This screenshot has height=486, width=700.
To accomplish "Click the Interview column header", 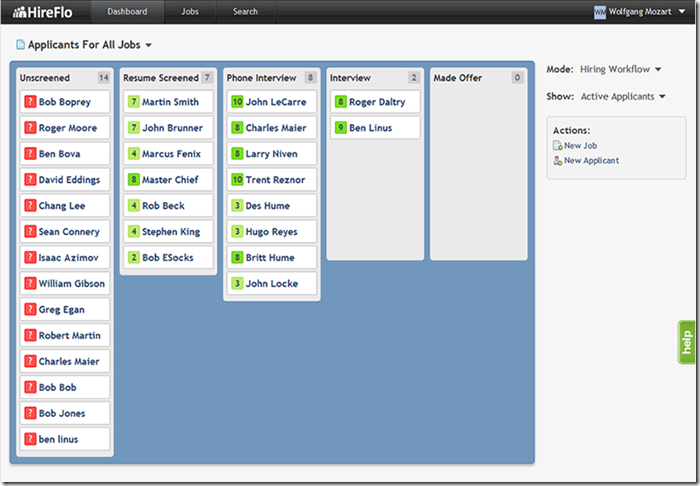I will [x=350, y=78].
